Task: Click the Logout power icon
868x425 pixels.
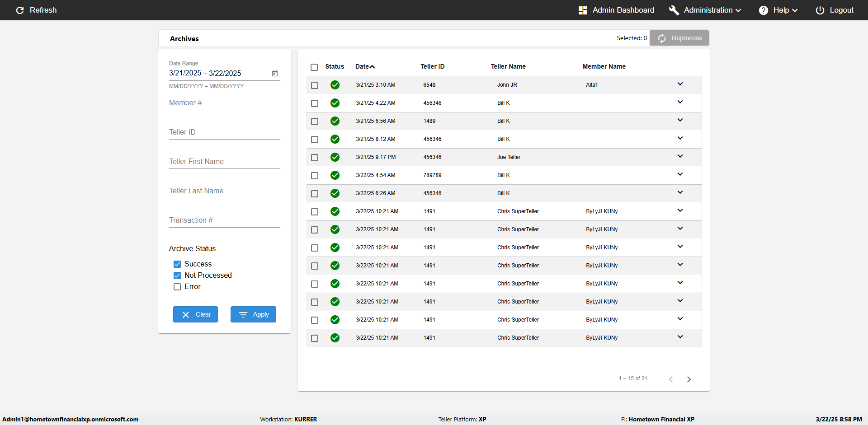Action: click(820, 10)
